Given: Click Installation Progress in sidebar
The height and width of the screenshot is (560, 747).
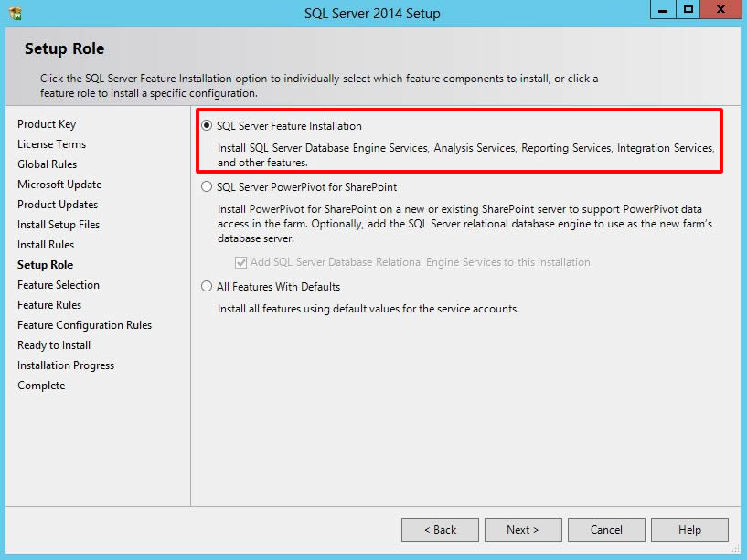Looking at the screenshot, I should tap(66, 365).
